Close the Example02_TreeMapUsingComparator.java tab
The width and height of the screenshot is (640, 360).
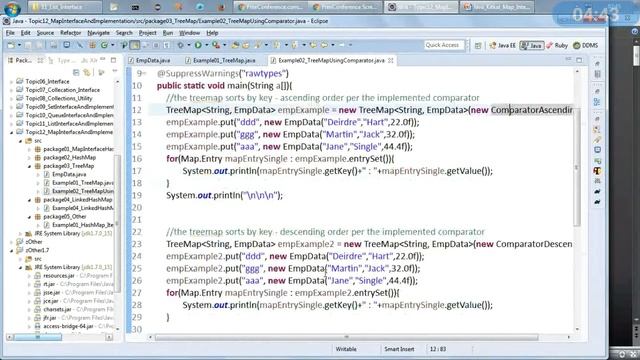click(x=391, y=60)
